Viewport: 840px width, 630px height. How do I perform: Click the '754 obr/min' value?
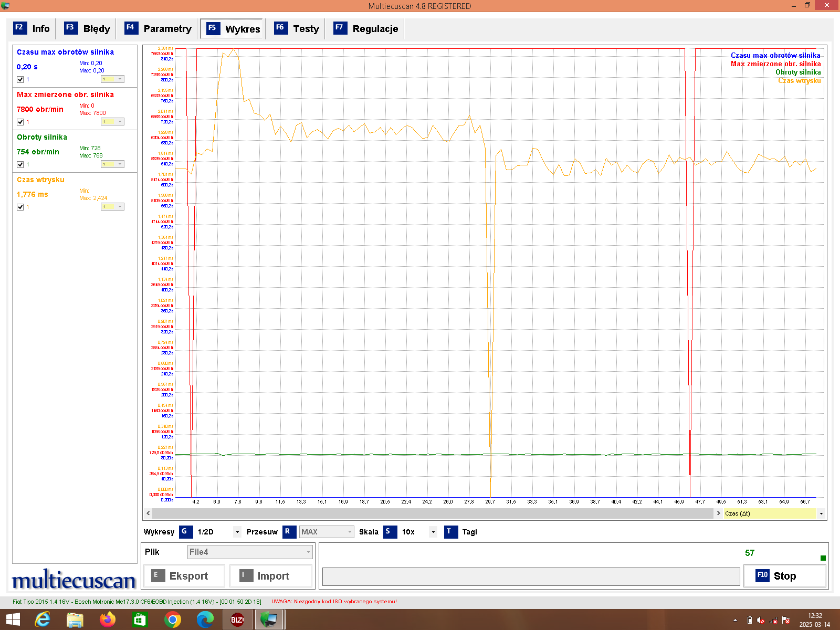click(38, 152)
